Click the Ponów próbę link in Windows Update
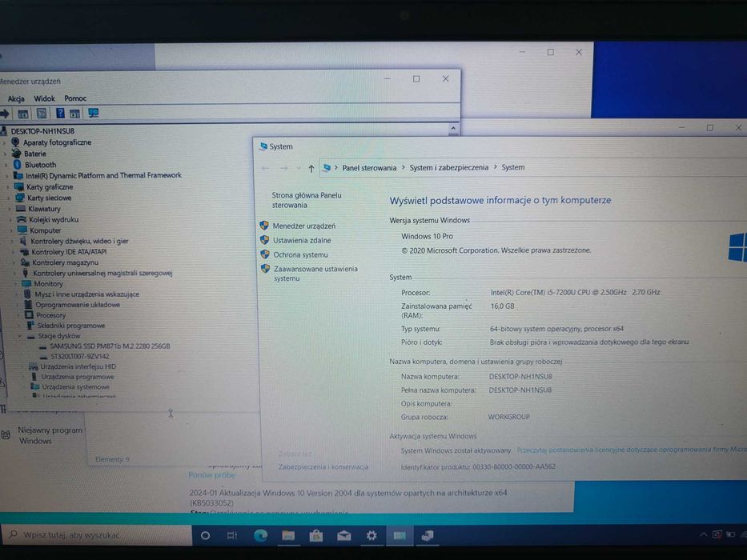 (x=211, y=474)
